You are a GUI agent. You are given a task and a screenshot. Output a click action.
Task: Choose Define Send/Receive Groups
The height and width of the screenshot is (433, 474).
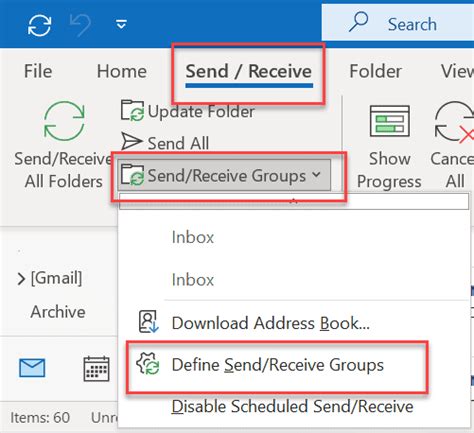coord(277,365)
